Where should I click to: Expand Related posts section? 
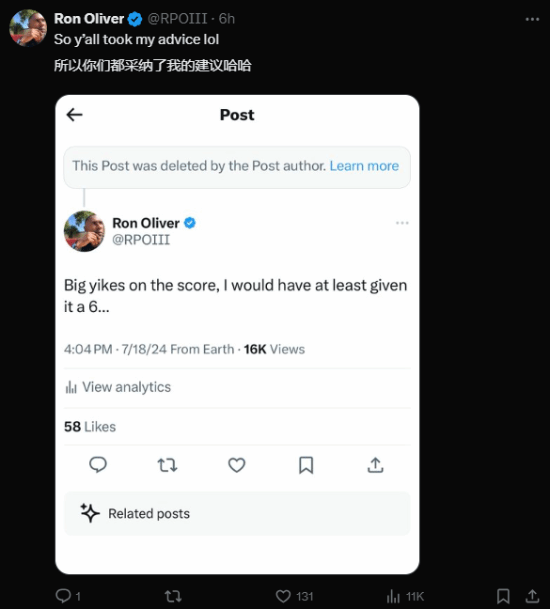pyautogui.click(x=237, y=513)
